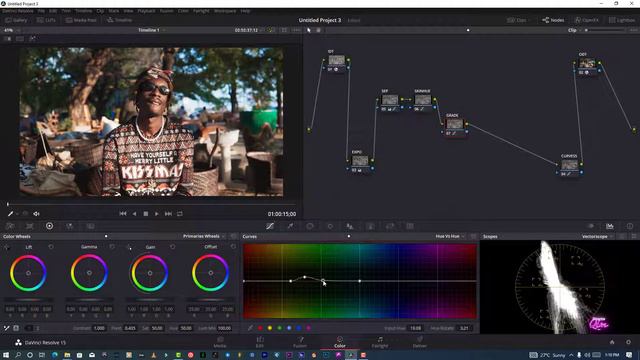This screenshot has height=360, width=640.
Task: Mute the viewer audio
Action: (36, 213)
